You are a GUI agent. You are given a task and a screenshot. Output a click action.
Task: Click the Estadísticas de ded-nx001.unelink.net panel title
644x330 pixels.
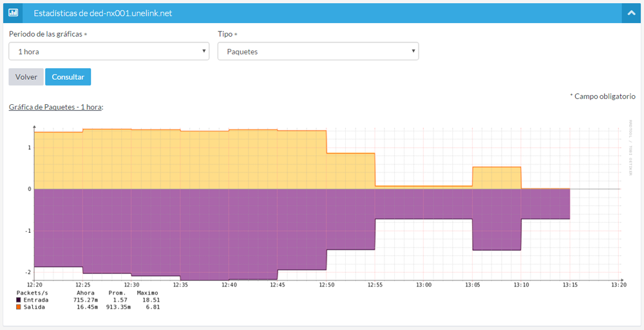click(102, 13)
